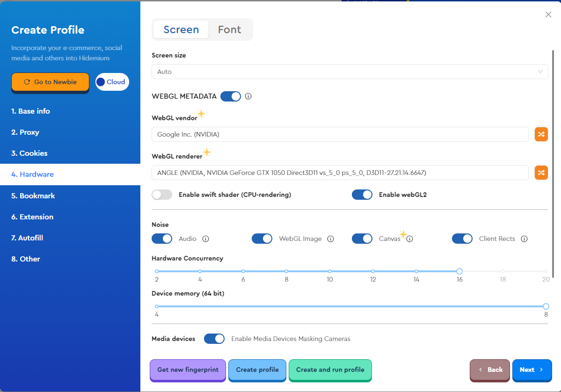Disable the WEBGL METADATA toggle
Viewport: 561px width, 392px height.
(230, 96)
